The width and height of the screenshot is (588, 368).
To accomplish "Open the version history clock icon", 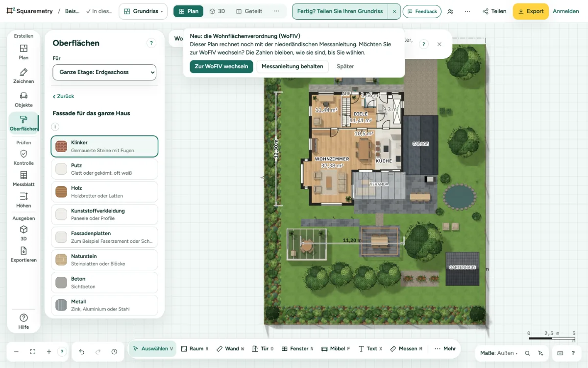I will [x=114, y=352].
